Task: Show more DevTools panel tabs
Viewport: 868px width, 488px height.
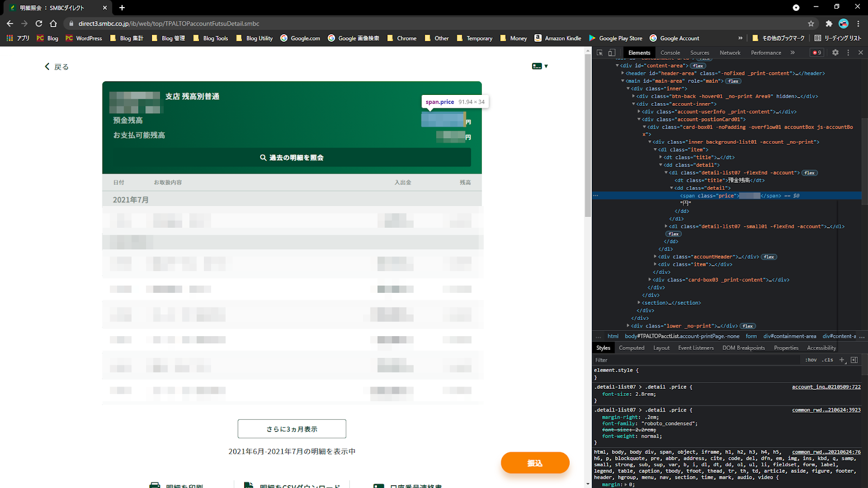Action: 793,53
